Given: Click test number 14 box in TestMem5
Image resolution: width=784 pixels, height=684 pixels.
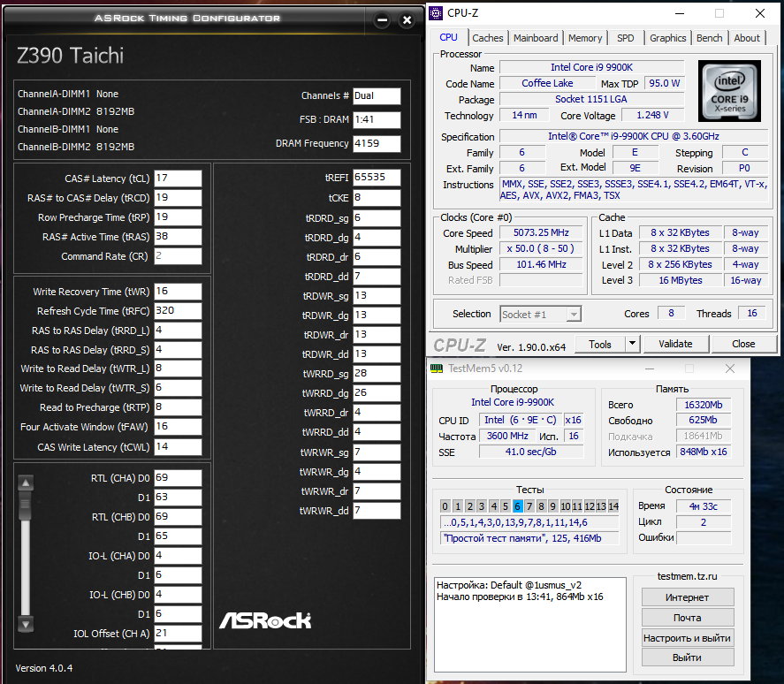Looking at the screenshot, I should tap(613, 506).
